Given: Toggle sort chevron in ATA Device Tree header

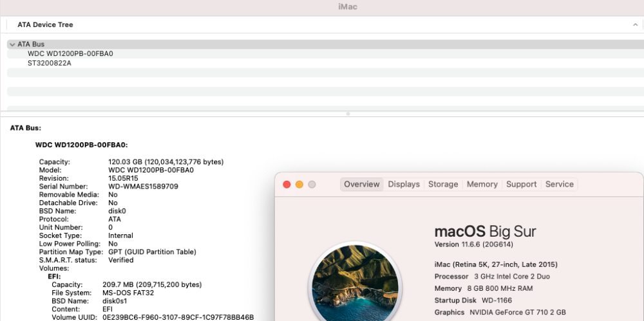Looking at the screenshot, I should [x=636, y=25].
